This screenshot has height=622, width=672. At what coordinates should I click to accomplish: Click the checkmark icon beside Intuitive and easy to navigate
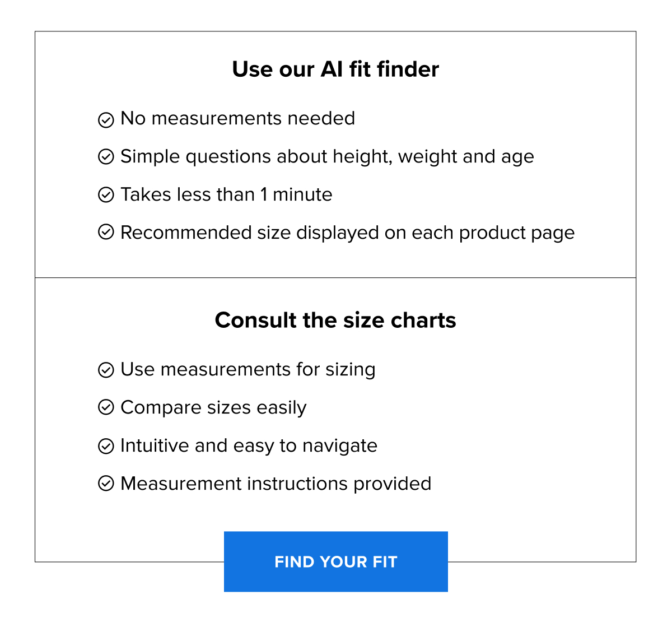[106, 446]
